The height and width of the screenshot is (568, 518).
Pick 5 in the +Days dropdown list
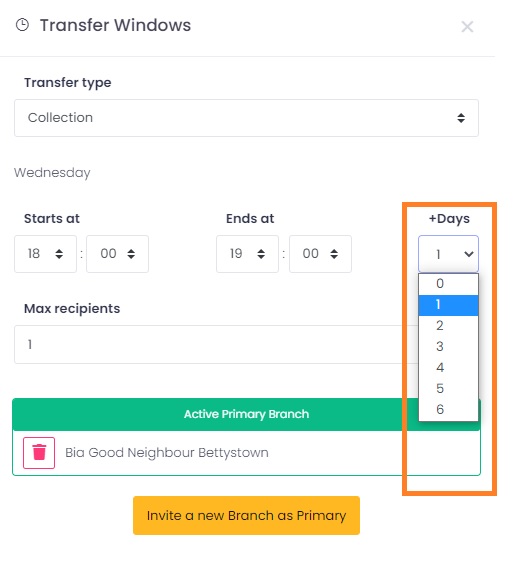tap(448, 389)
